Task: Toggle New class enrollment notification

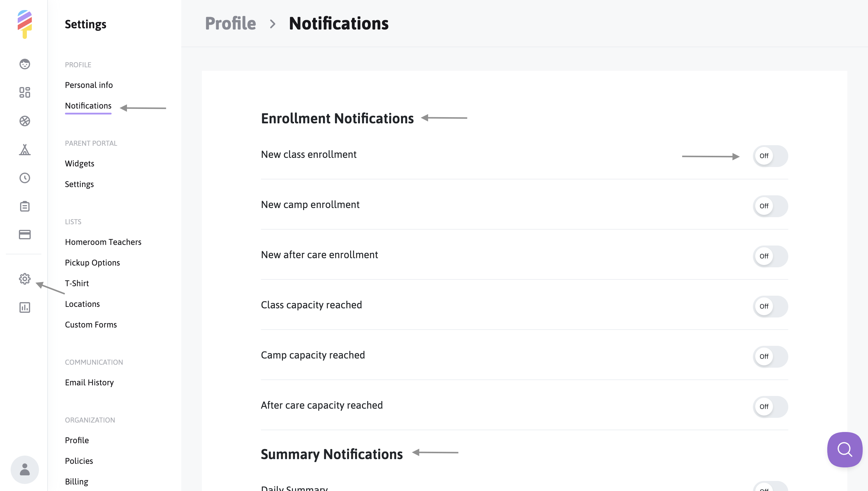Action: coord(770,156)
